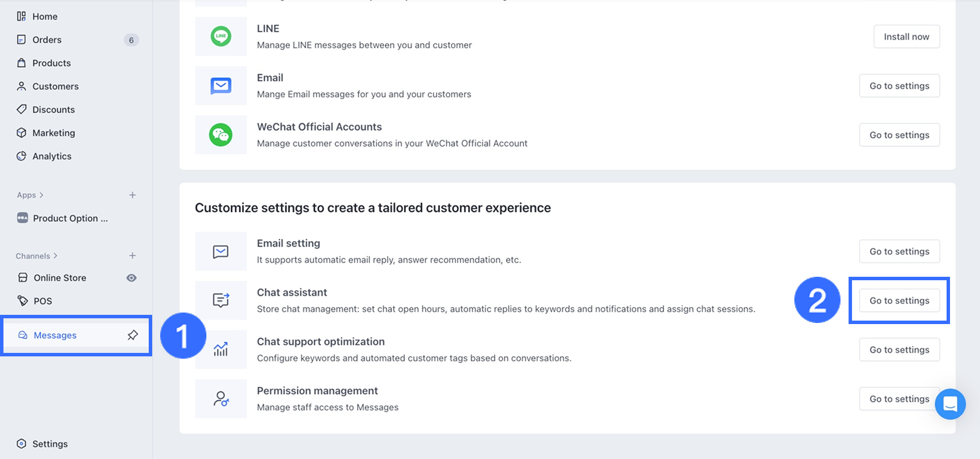The width and height of the screenshot is (980, 459).
Task: Expand the Apps section chevron
Action: click(42, 195)
